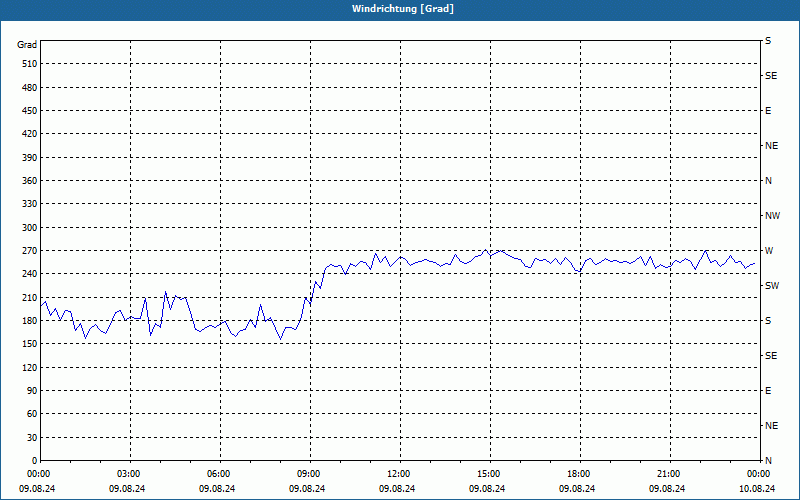
Task: Click the E compass label level with 90
Action: (x=768, y=391)
